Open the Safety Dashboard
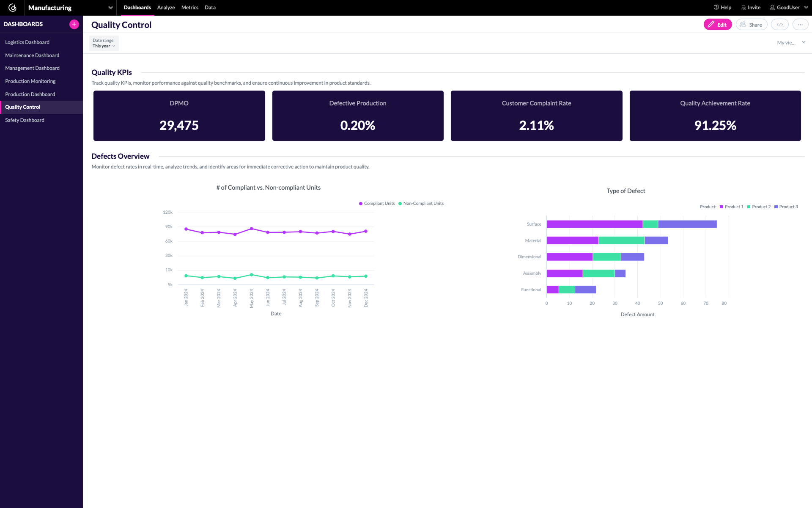The width and height of the screenshot is (812, 508). coord(25,120)
